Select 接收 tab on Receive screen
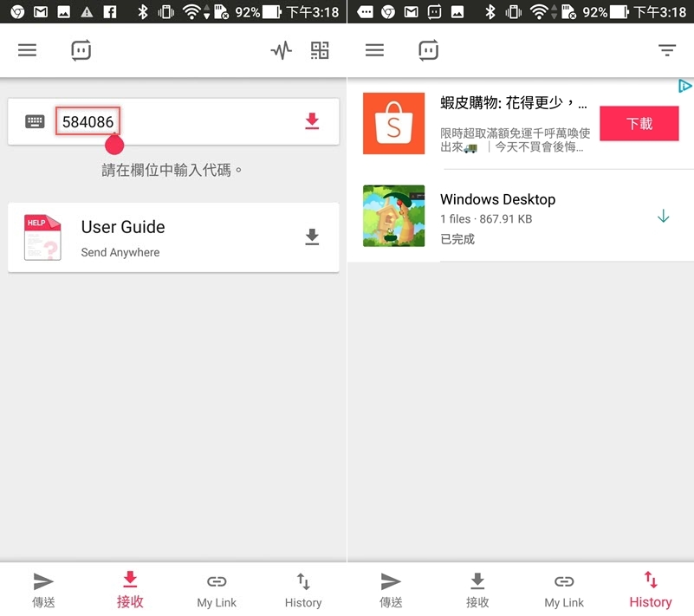This screenshot has height=616, width=694. (x=130, y=589)
